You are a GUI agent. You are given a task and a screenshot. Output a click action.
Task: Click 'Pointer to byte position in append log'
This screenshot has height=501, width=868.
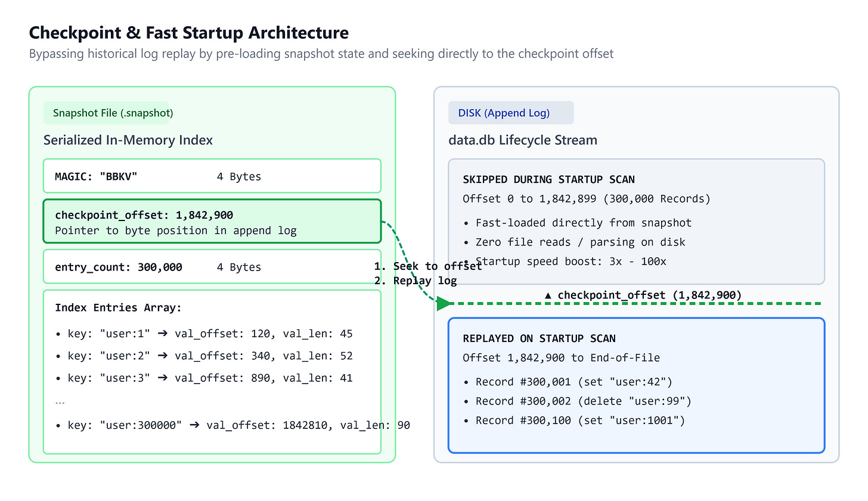(176, 231)
